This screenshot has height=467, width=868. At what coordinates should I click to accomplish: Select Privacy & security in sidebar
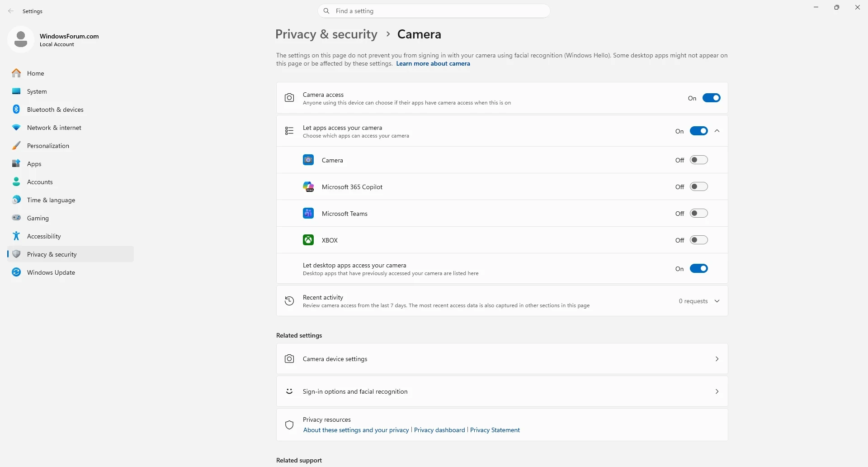click(71, 254)
